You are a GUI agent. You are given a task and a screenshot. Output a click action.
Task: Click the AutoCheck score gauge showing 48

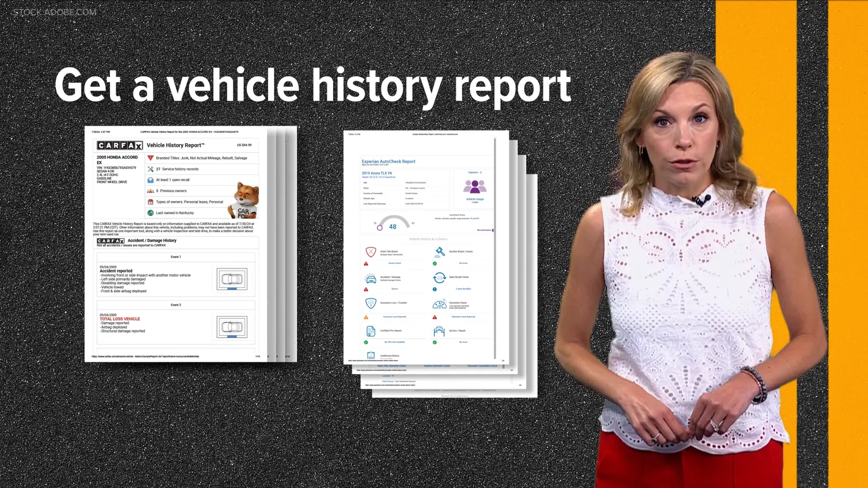click(392, 223)
